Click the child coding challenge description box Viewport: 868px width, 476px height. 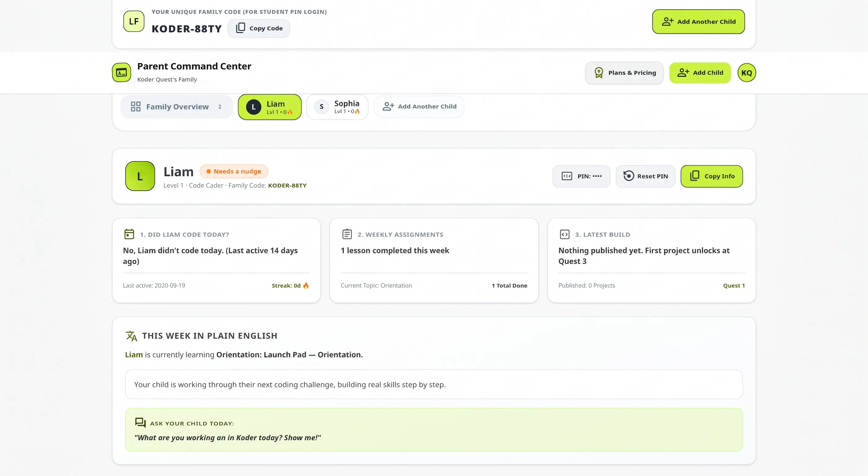pos(434,384)
